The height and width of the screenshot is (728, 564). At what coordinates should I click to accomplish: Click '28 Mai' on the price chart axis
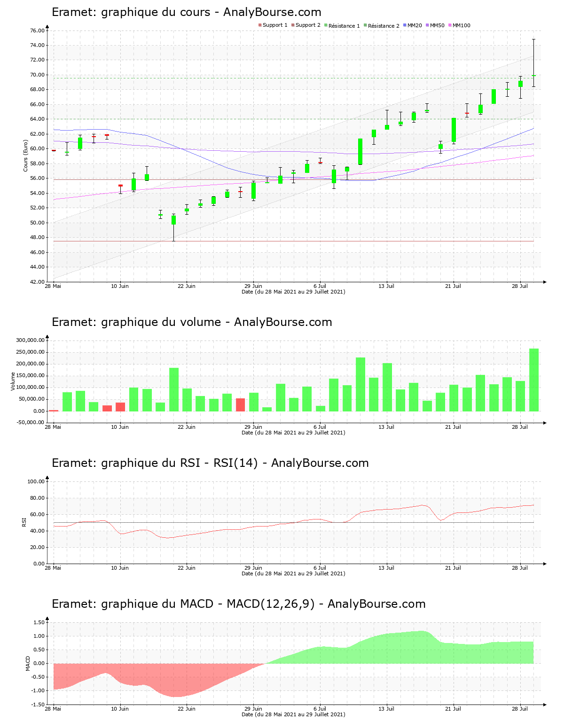pyautogui.click(x=53, y=286)
